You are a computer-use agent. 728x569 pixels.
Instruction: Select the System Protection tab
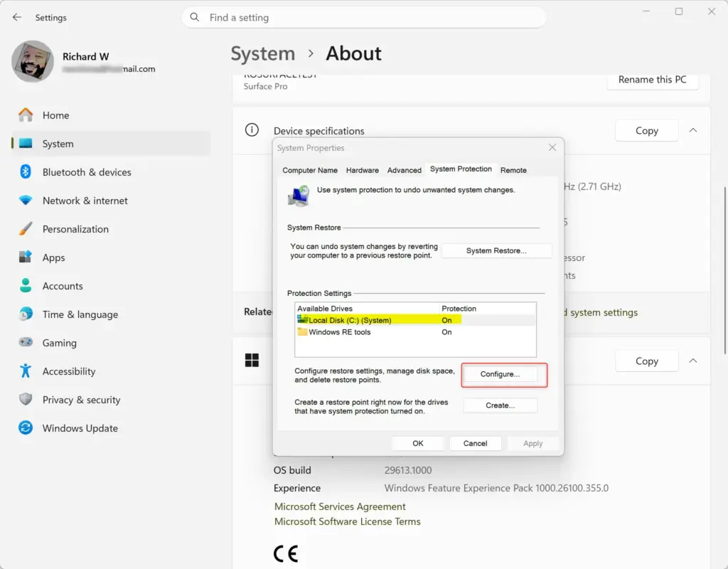point(461,169)
